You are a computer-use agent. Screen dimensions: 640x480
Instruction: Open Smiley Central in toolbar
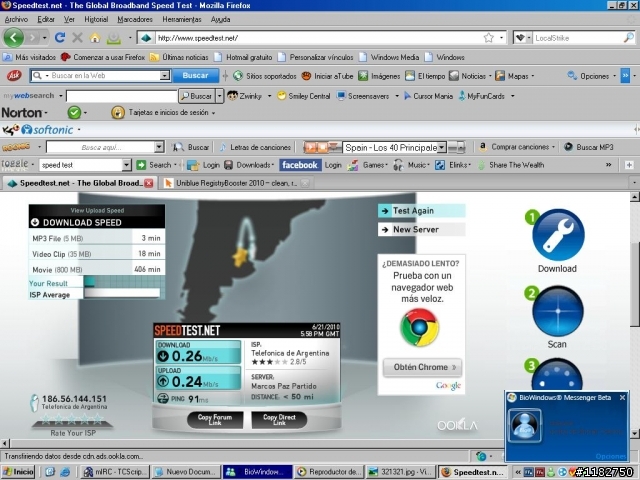pyautogui.click(x=303, y=96)
